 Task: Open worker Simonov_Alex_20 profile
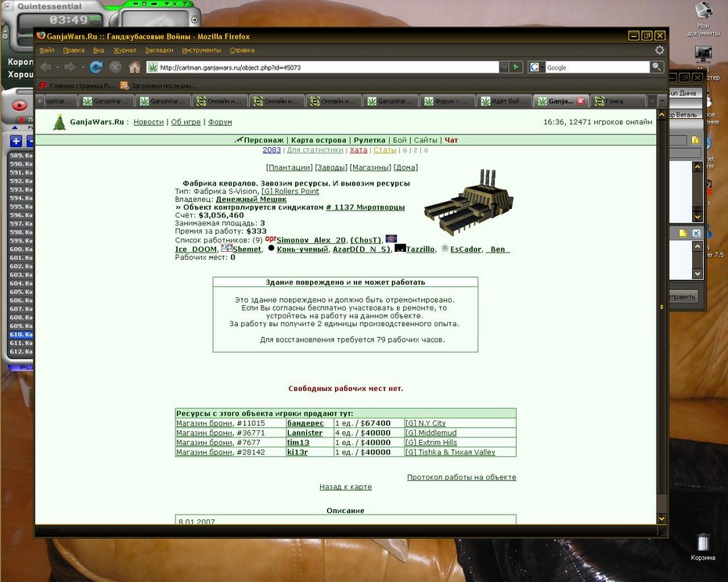[311, 240]
